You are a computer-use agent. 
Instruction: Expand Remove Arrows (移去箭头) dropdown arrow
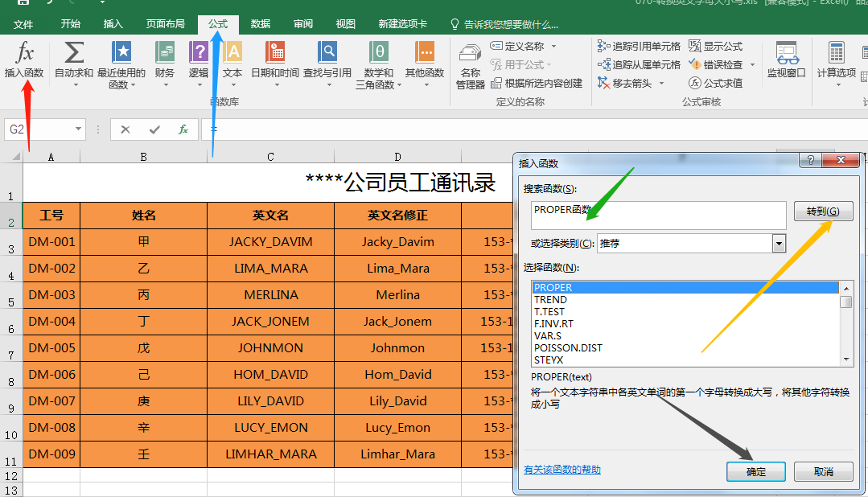tap(661, 84)
